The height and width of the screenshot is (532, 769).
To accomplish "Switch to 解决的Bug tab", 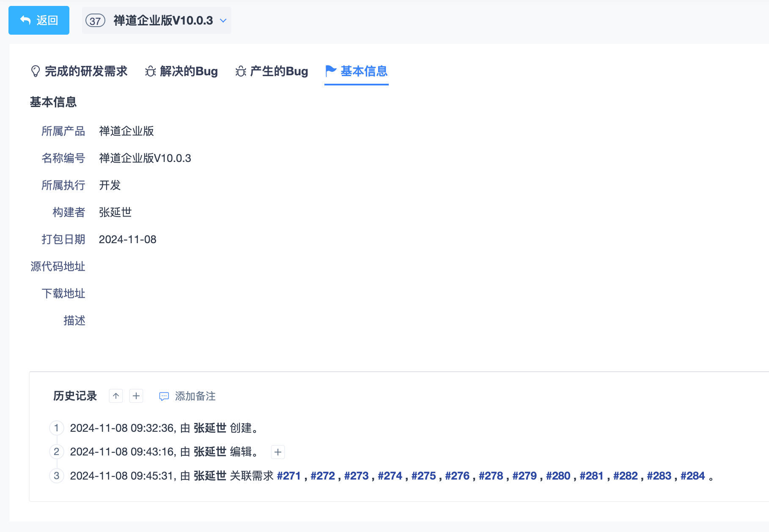I will (181, 71).
